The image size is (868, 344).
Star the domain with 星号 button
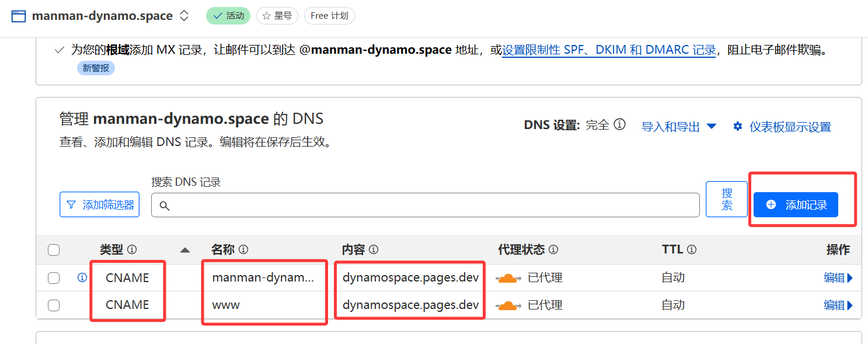tap(277, 16)
